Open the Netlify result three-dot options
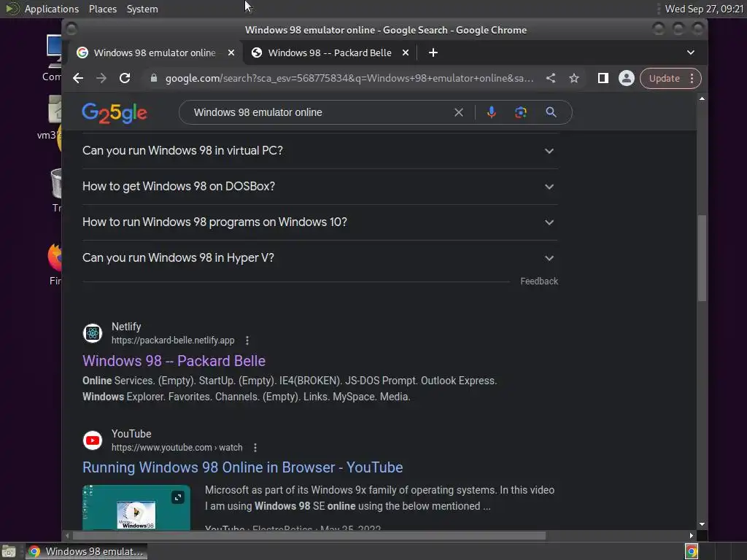Viewport: 747px width, 560px height. coord(247,341)
